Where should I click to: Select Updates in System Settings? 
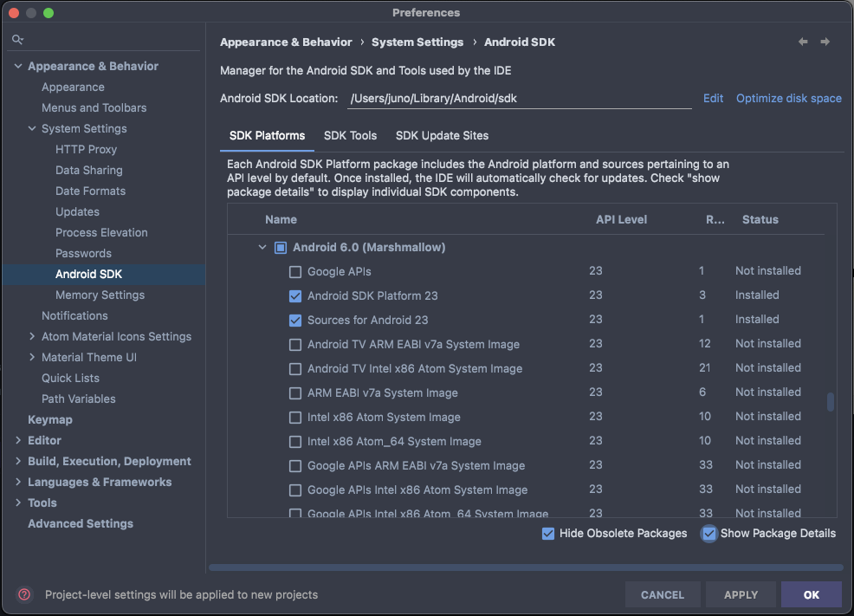tap(77, 212)
